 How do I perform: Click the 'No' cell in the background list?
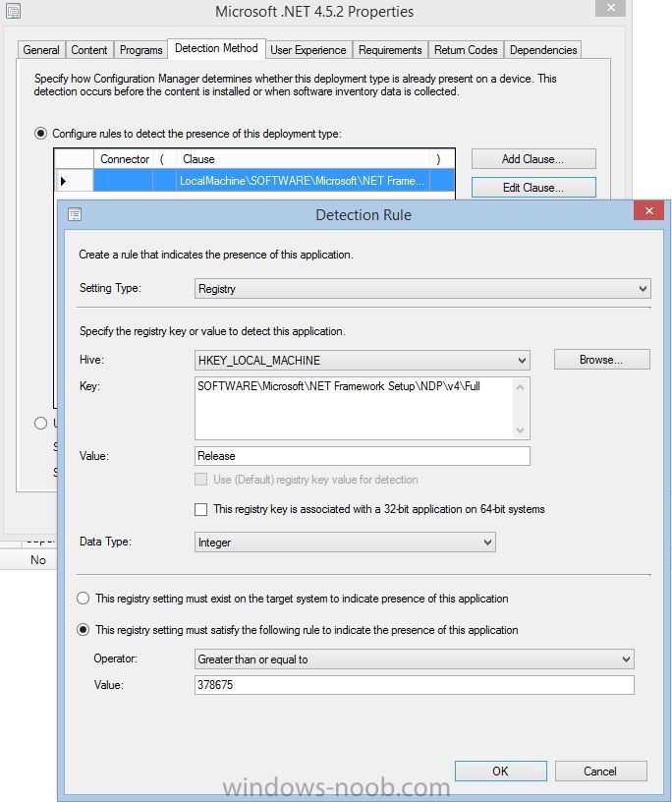pyautogui.click(x=38, y=560)
